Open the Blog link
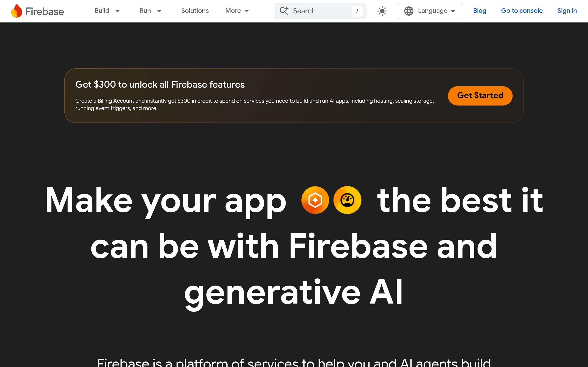588x367 pixels. pos(479,11)
